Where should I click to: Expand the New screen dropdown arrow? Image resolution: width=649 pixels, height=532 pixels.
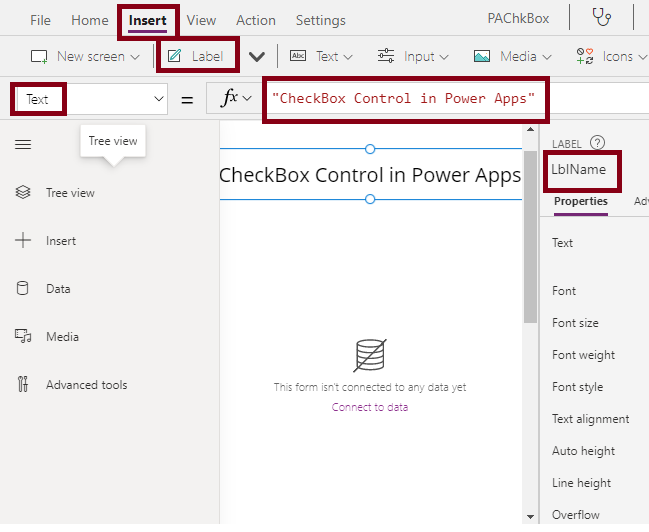[135, 57]
